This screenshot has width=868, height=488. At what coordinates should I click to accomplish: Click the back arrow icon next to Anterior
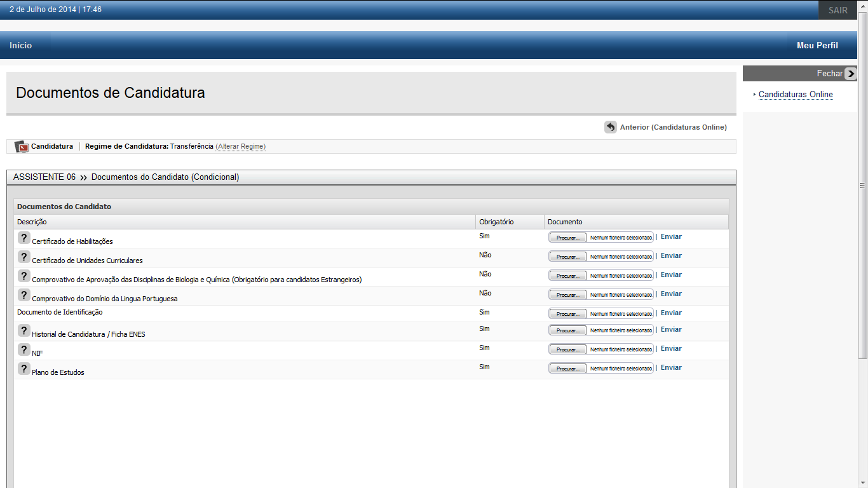click(x=611, y=127)
